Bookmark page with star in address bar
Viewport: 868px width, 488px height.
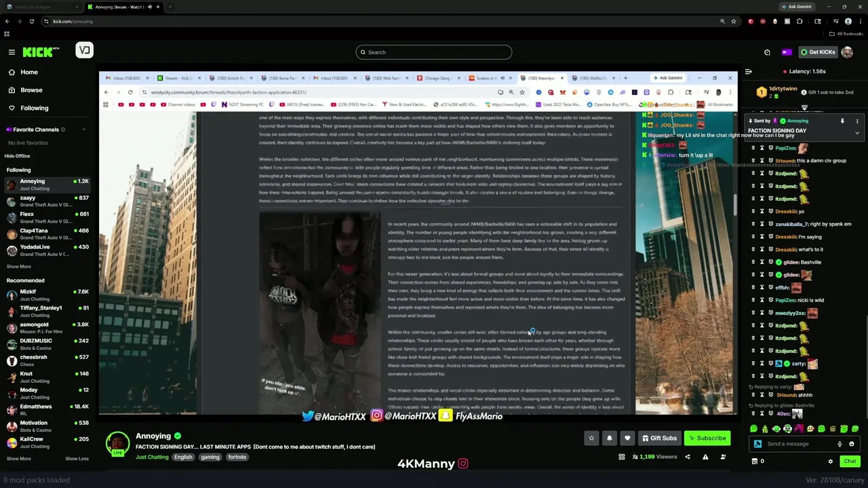click(734, 21)
